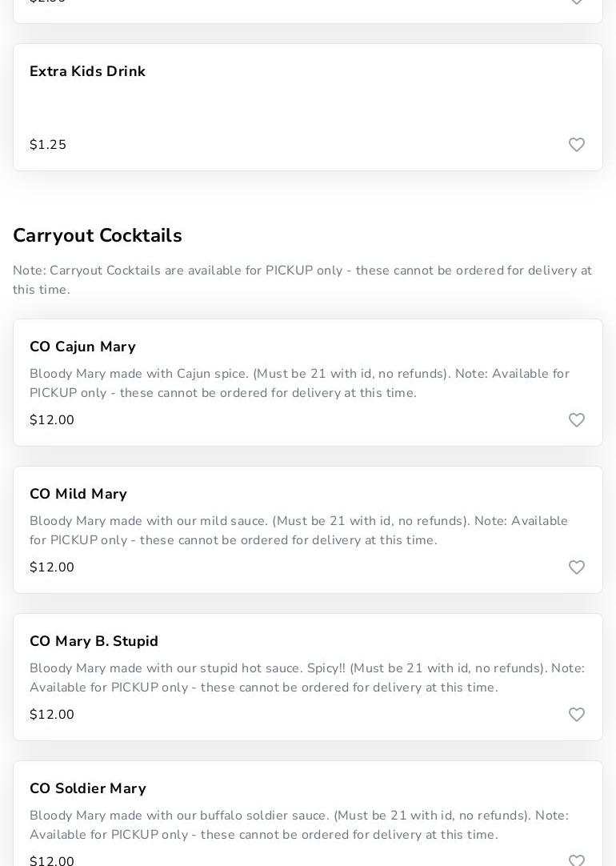The image size is (616, 866).
Task: Click the CO Cajun Mary $12.00 price
Action: pyautogui.click(x=52, y=420)
